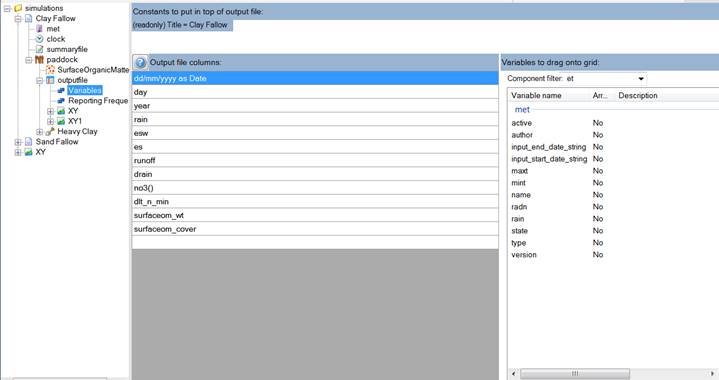Click the horizontal scrollbar thumb in variables list
The width and height of the screenshot is (719, 380).
[x=575, y=374]
